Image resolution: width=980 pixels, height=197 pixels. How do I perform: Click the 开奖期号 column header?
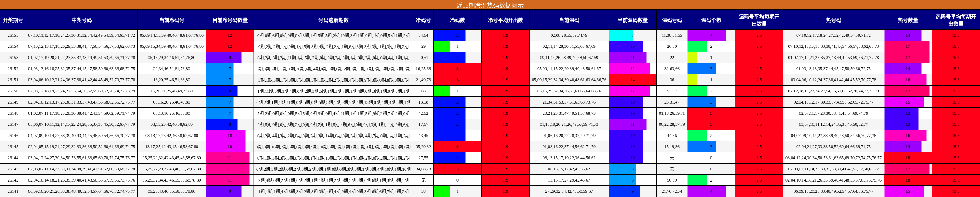point(13,20)
